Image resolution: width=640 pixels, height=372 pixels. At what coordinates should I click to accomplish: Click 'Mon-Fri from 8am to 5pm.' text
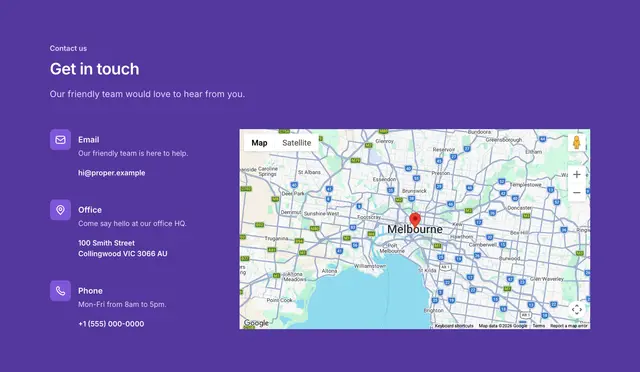tap(122, 304)
